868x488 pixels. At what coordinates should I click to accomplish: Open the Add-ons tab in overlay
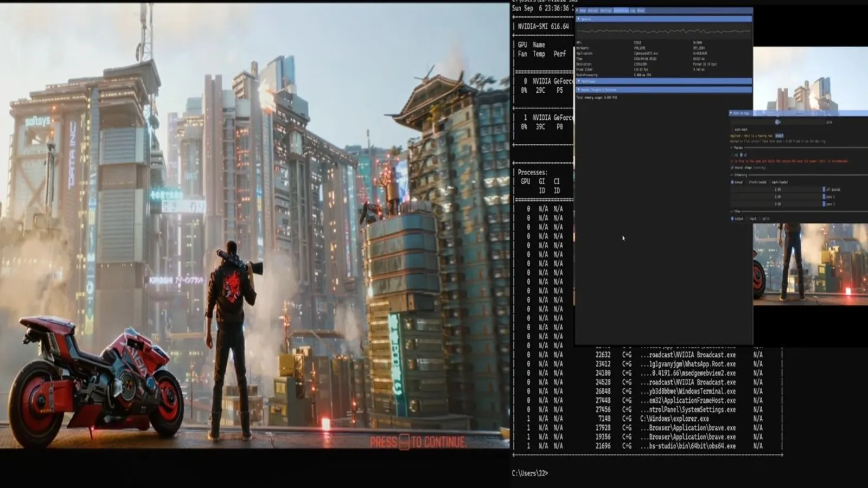click(x=593, y=10)
